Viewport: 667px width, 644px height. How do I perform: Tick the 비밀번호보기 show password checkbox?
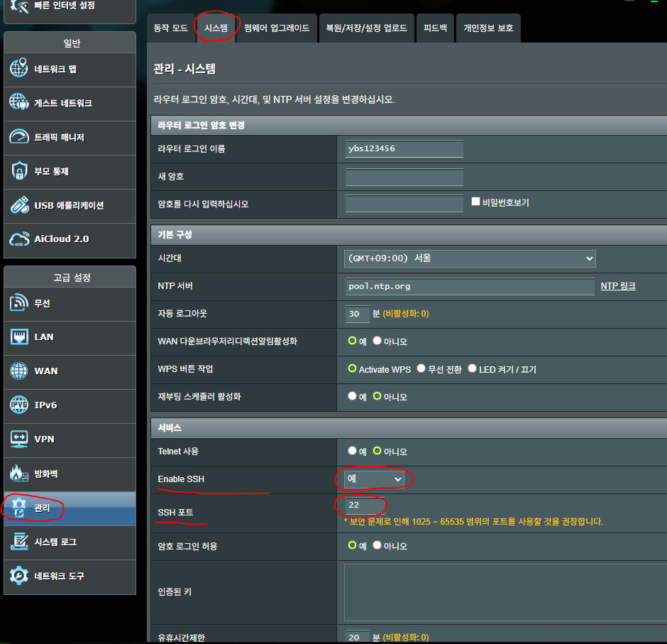coord(476,202)
